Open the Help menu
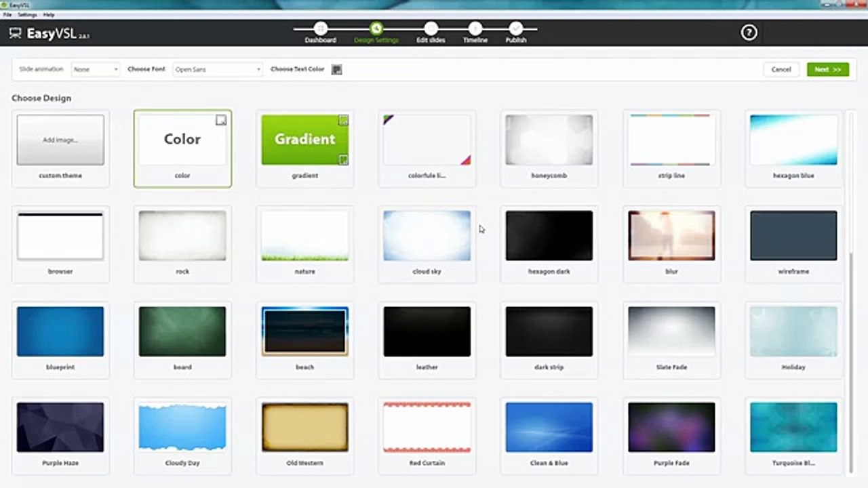 click(x=48, y=14)
